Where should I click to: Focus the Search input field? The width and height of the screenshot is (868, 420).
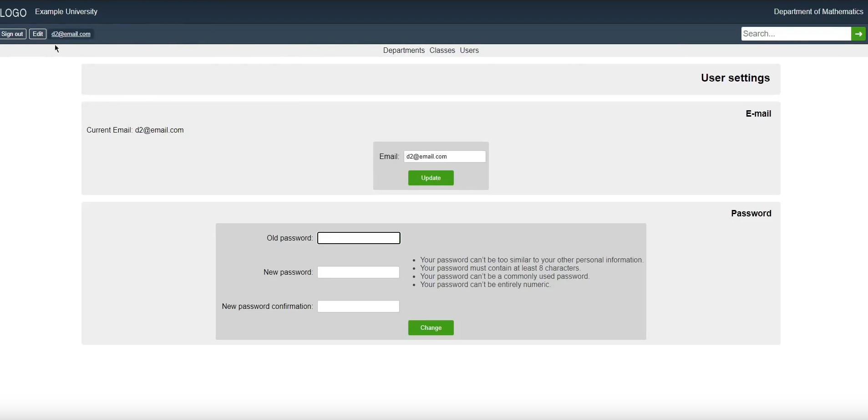796,34
